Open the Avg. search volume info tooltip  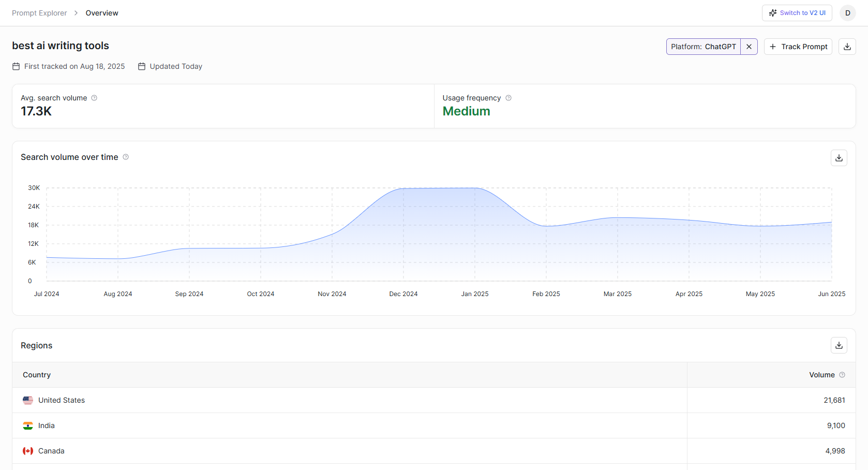[x=94, y=98]
